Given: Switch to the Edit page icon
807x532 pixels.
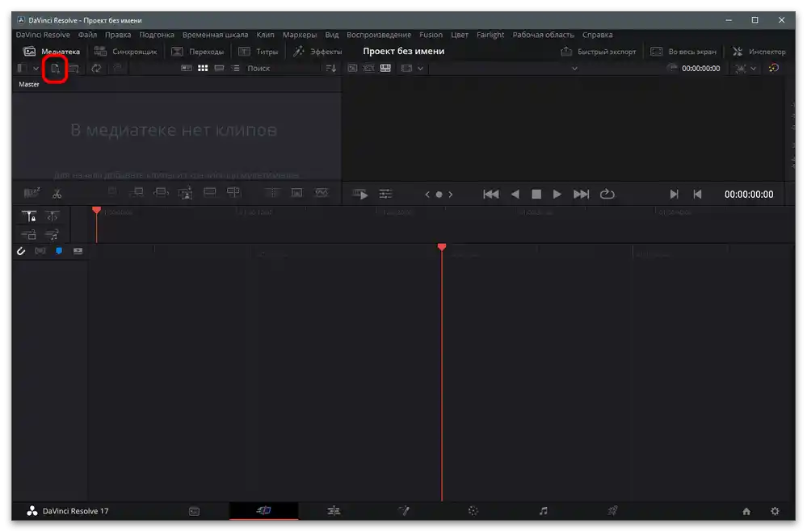Looking at the screenshot, I should (x=334, y=511).
